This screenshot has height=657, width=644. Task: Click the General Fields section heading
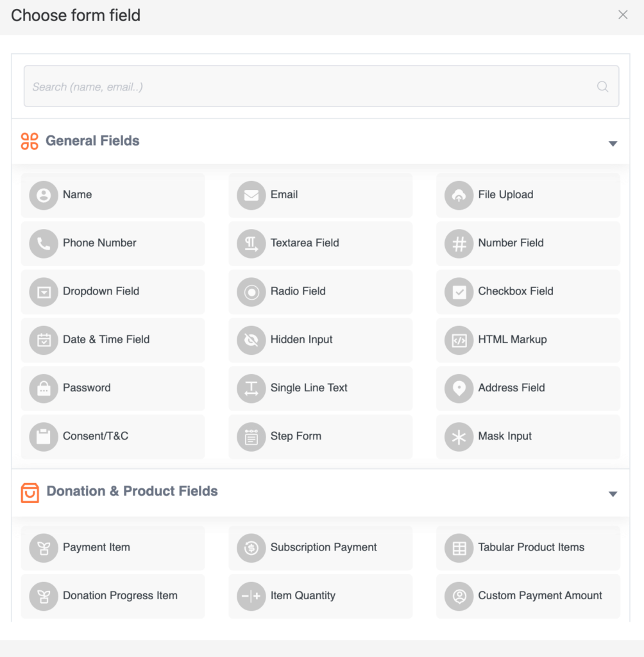point(92,141)
